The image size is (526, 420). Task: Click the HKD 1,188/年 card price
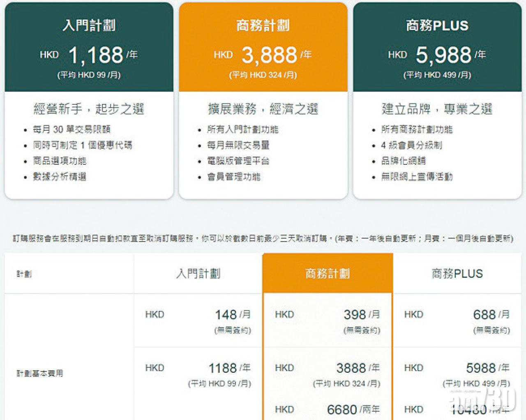click(x=89, y=55)
